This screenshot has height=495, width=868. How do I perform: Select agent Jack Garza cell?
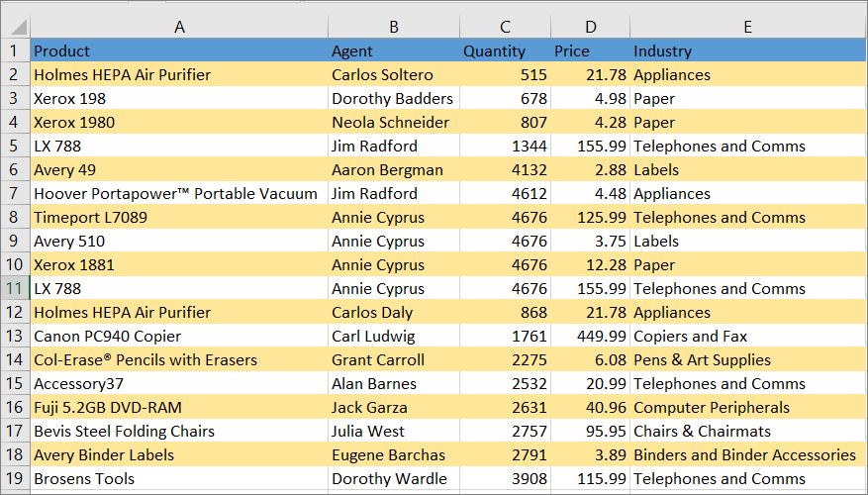point(394,408)
